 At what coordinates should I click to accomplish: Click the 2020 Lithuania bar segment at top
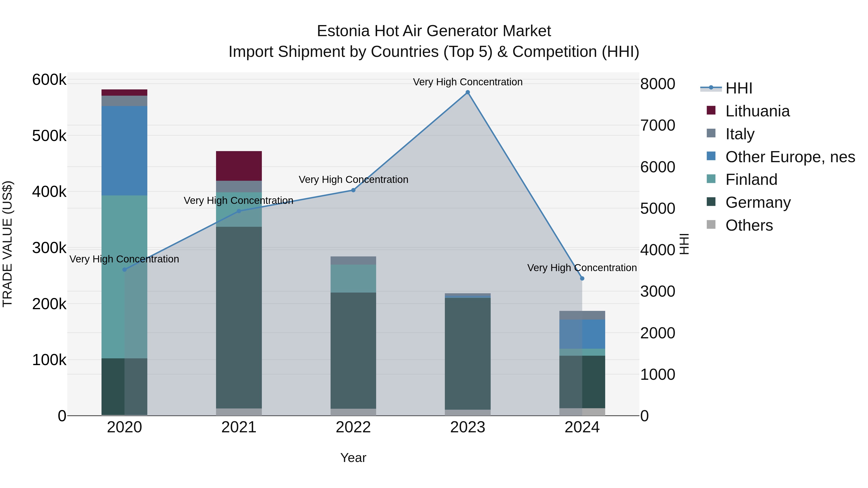[124, 93]
